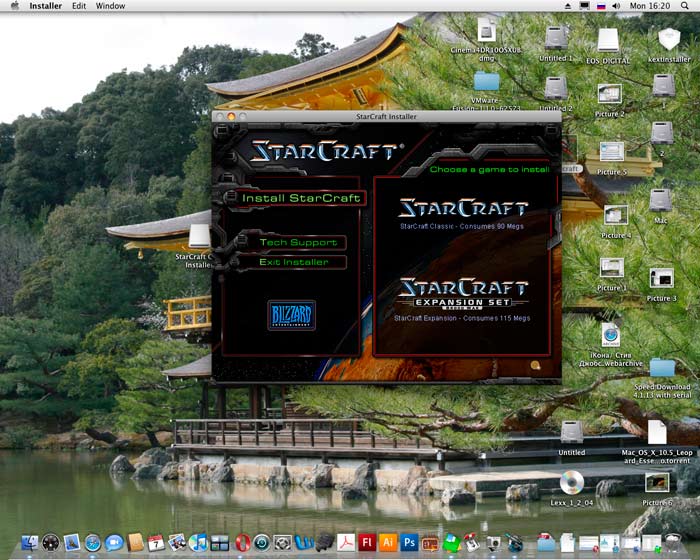Click the clock showing Mon 16:20
The height and width of the screenshot is (560, 700).
coord(650,6)
